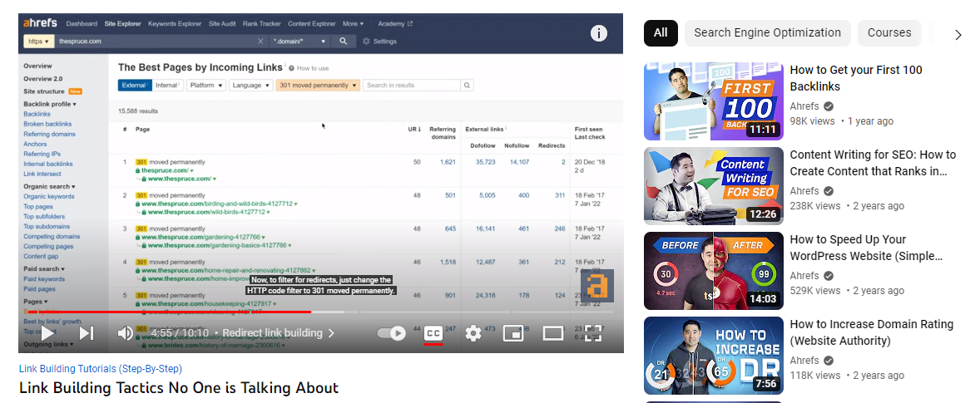Open the Content Writing for SEO video title
This screenshot has height=403, width=980.
(x=873, y=163)
